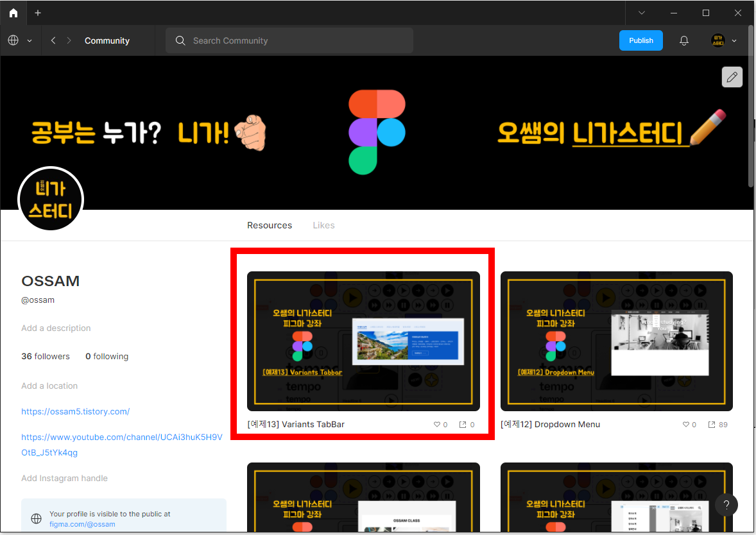This screenshot has width=756, height=535.
Task: Focus the Search Community field
Action: click(x=289, y=40)
